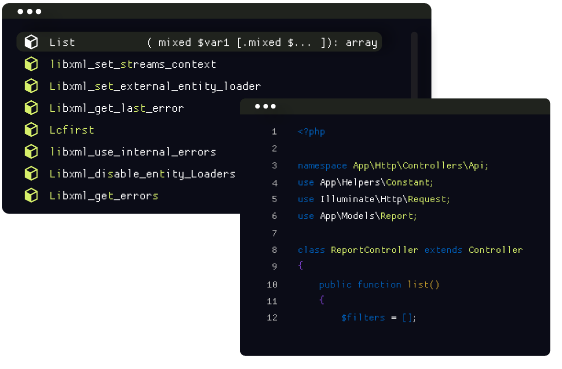Click cube icon beside Libxml_get_last_error
The image size is (562, 369).
pyautogui.click(x=32, y=108)
